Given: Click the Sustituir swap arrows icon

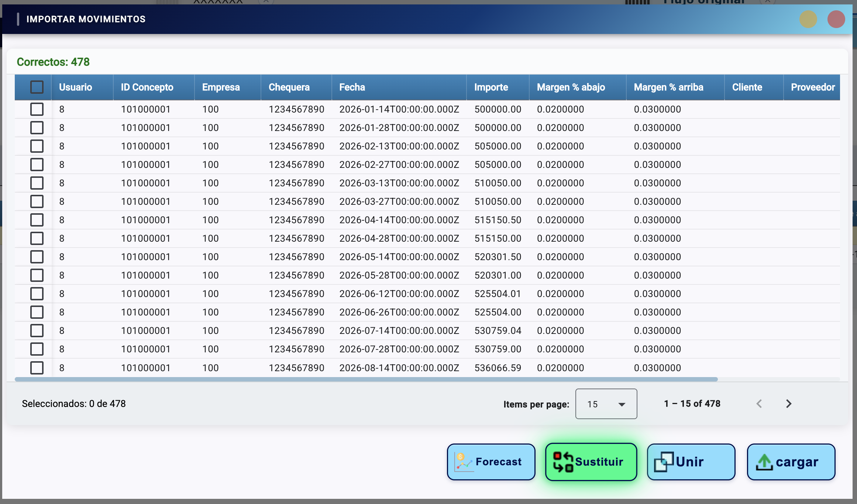Looking at the screenshot, I should pyautogui.click(x=563, y=462).
